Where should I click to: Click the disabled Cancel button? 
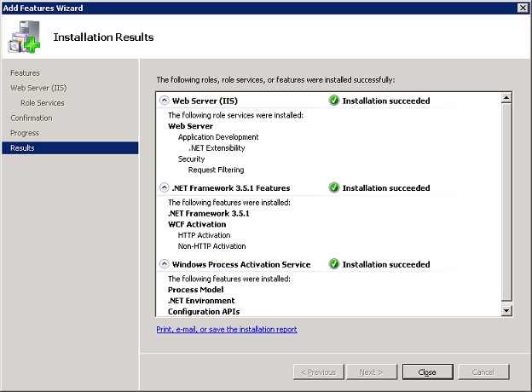point(483,372)
